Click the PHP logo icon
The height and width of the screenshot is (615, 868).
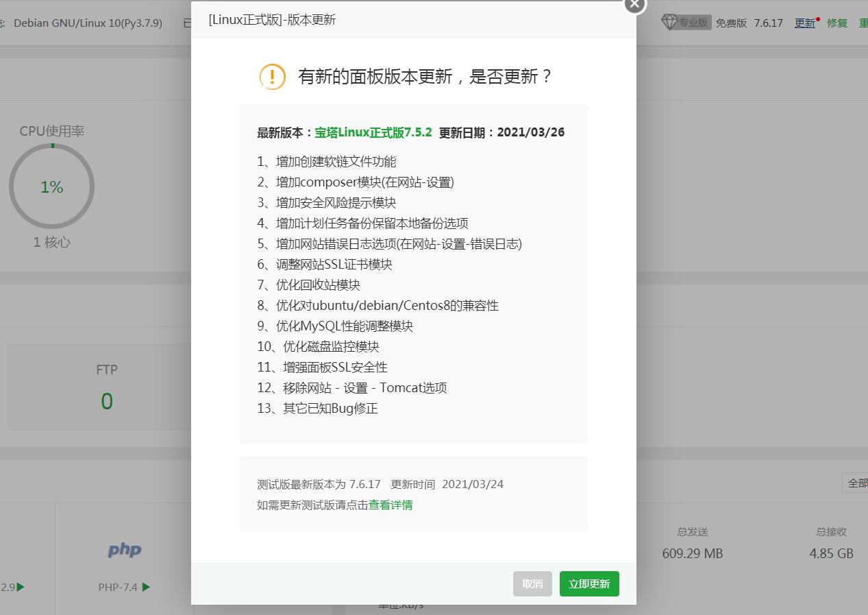[x=125, y=550]
